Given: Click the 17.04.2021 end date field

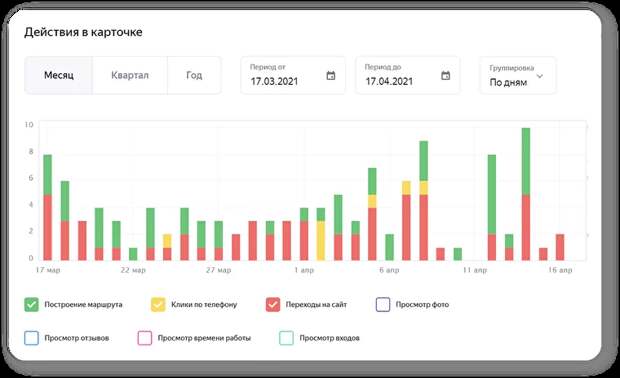Looking at the screenshot, I should coord(408,75).
